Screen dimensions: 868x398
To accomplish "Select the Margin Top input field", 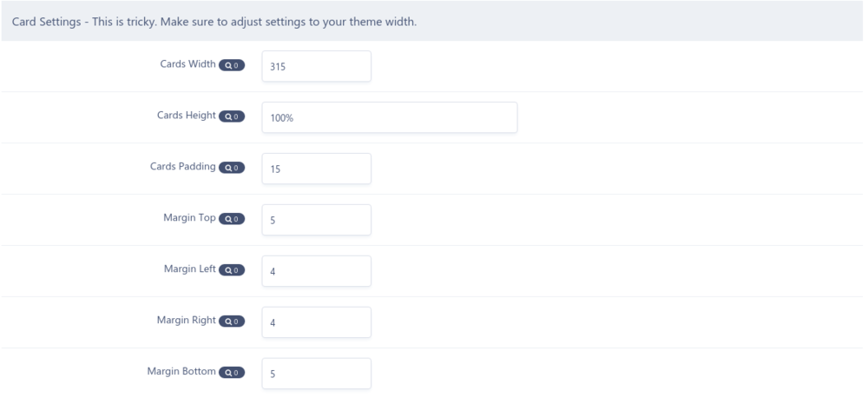I will 316,220.
